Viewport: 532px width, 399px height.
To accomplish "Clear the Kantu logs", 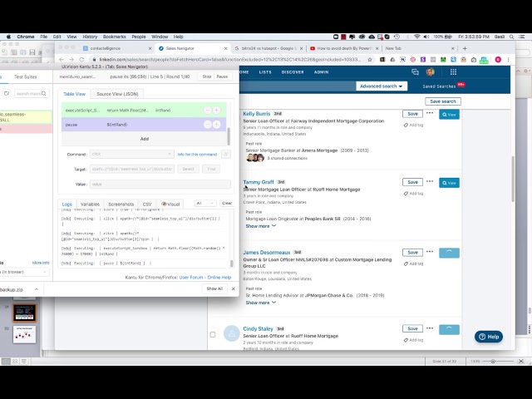I will (x=227, y=203).
